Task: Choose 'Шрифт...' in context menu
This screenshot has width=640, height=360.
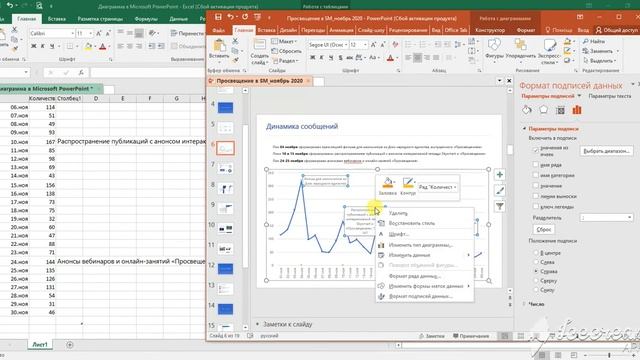Action: [x=425, y=234]
